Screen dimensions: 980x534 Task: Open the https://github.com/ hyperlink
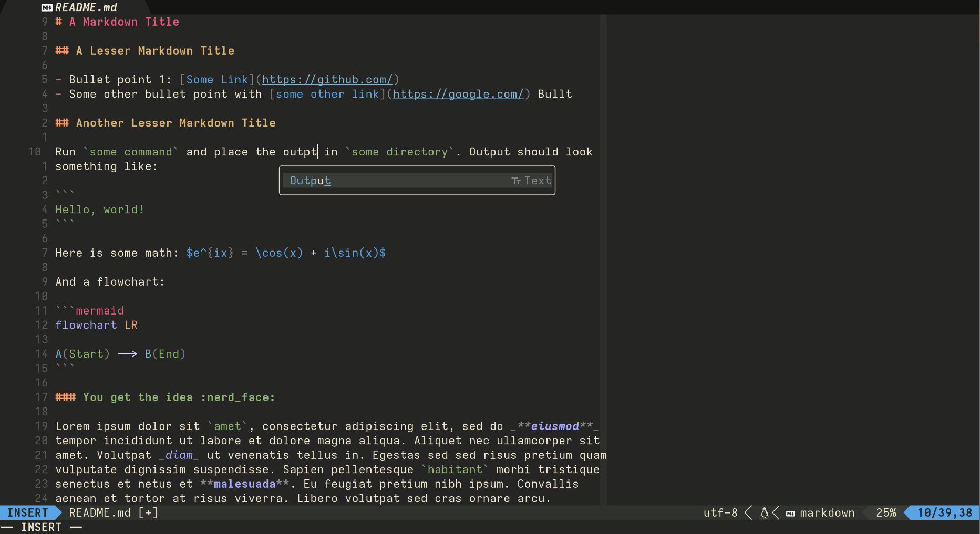point(327,79)
